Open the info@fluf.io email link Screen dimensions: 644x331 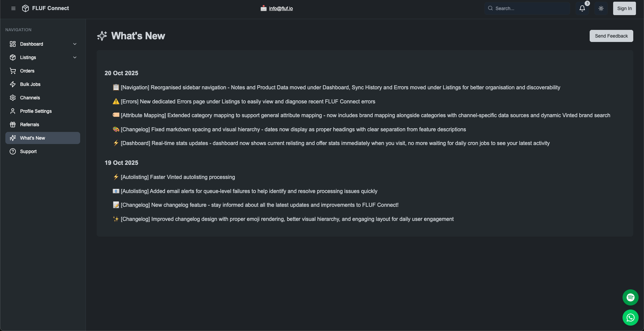tap(281, 8)
